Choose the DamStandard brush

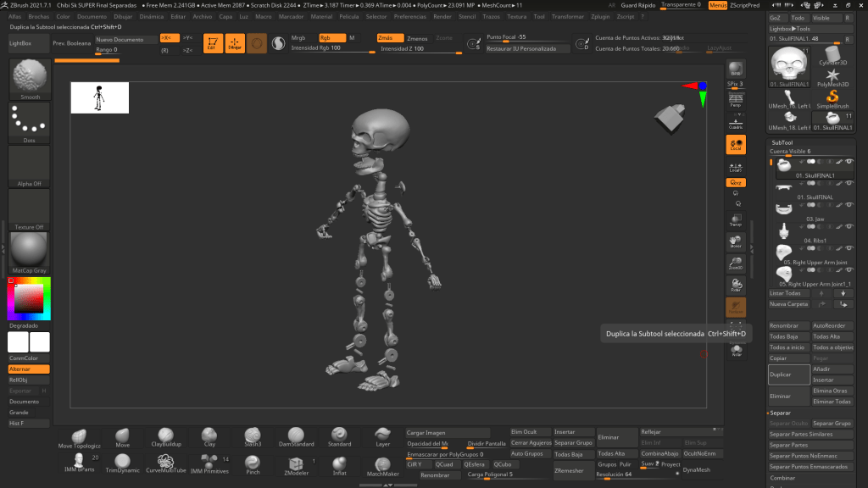(296, 436)
